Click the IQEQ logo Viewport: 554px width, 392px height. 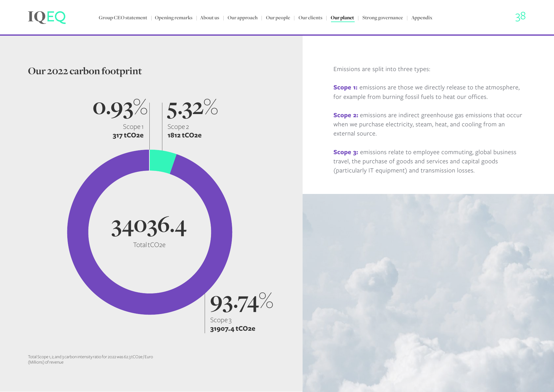(47, 17)
